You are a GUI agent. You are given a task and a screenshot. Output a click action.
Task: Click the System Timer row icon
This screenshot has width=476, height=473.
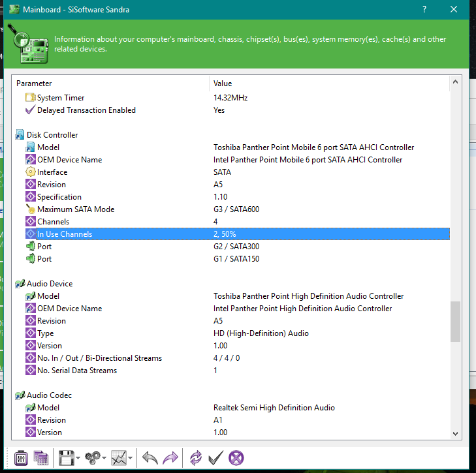pos(30,98)
